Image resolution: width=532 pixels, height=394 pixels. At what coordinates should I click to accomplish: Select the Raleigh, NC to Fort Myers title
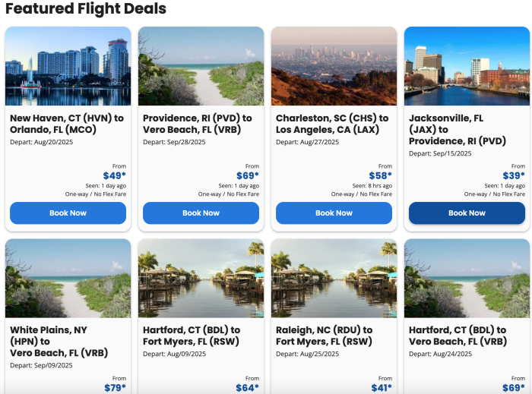coord(325,336)
